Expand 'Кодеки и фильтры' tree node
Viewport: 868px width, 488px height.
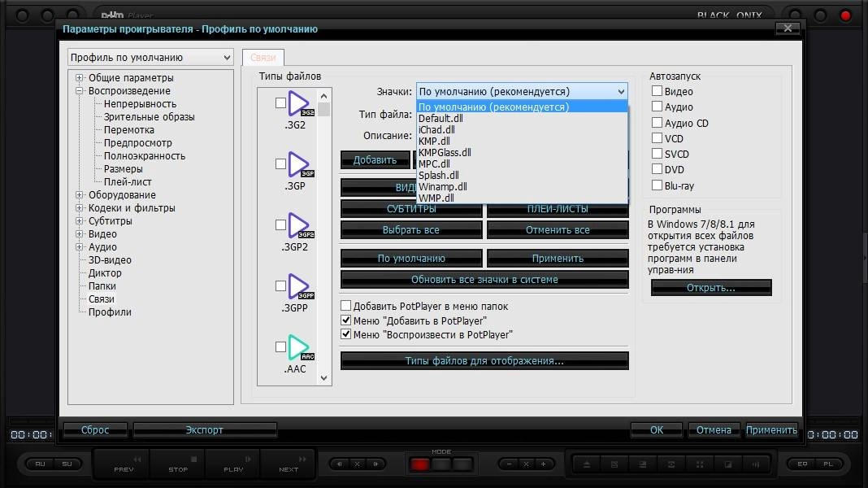(x=79, y=207)
